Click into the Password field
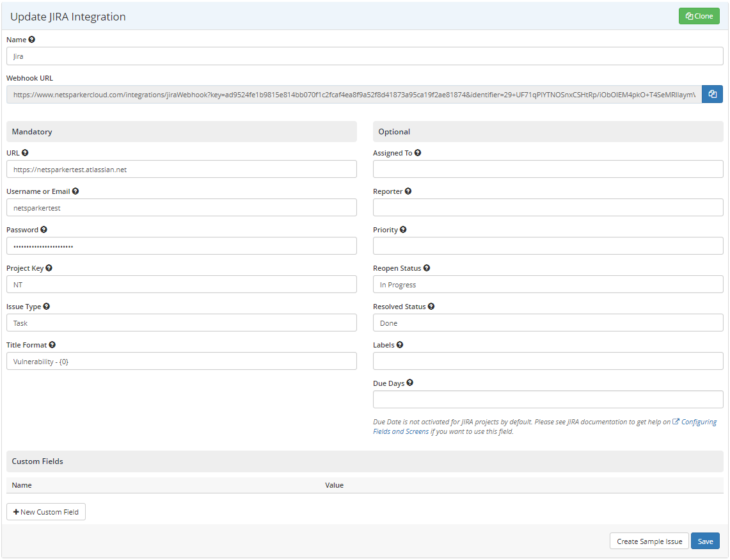730x560 pixels. click(x=182, y=246)
